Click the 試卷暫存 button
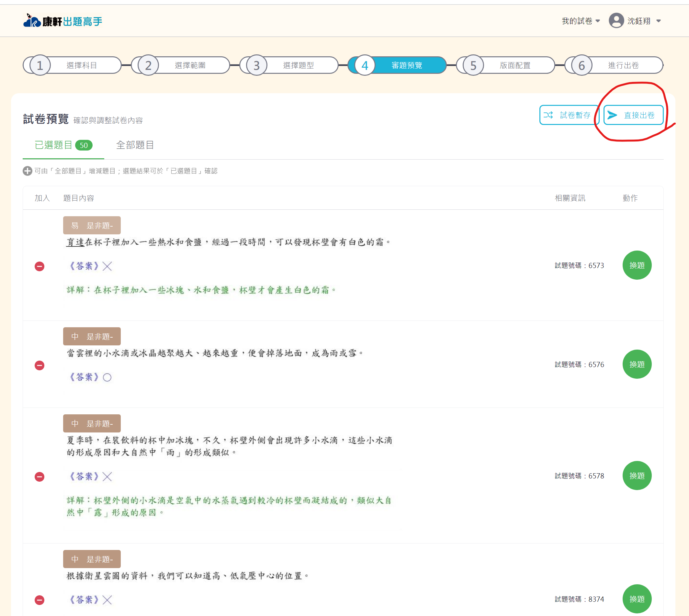The height and width of the screenshot is (616, 689). [x=569, y=115]
